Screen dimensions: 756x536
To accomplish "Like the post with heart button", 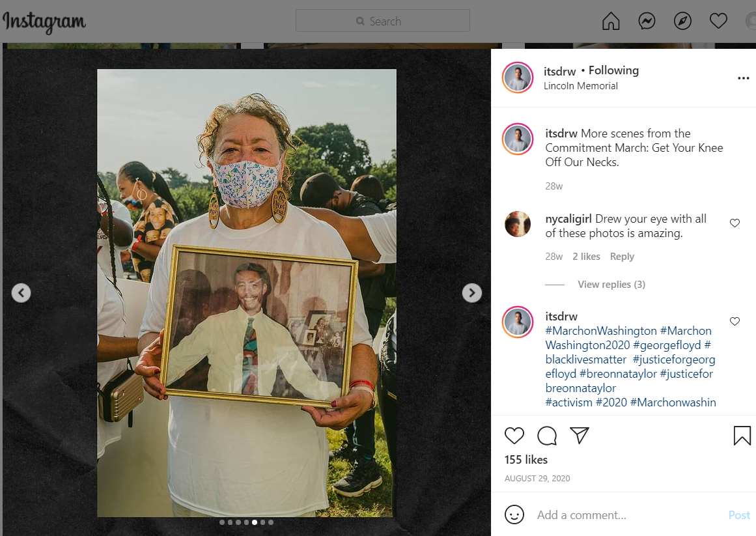I will click(514, 436).
